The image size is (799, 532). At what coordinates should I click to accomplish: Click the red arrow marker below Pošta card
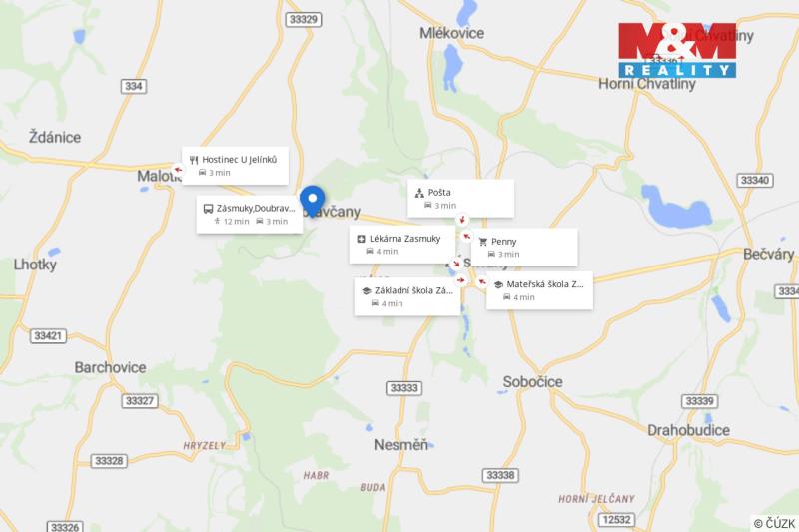point(462,220)
